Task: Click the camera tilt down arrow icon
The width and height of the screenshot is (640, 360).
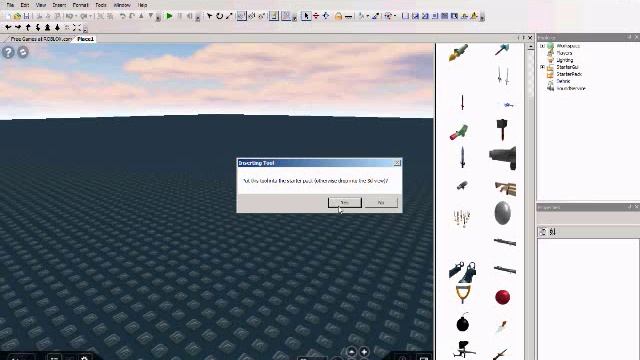Action: 38,27
